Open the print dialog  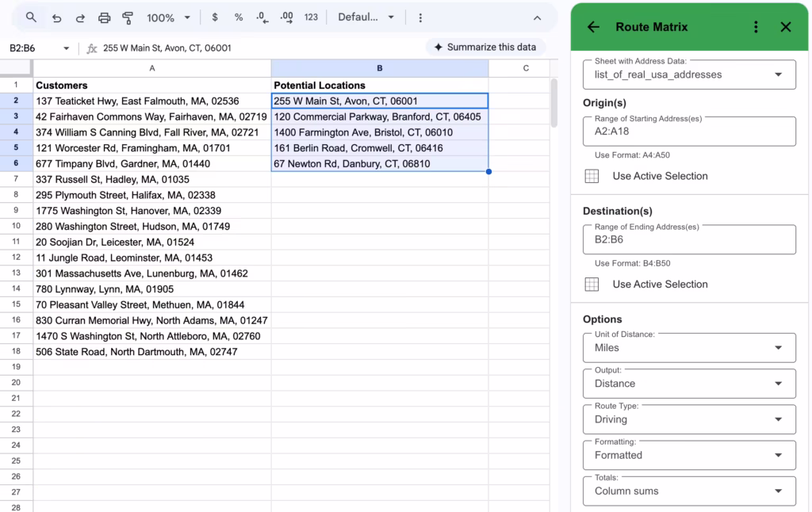[103, 17]
